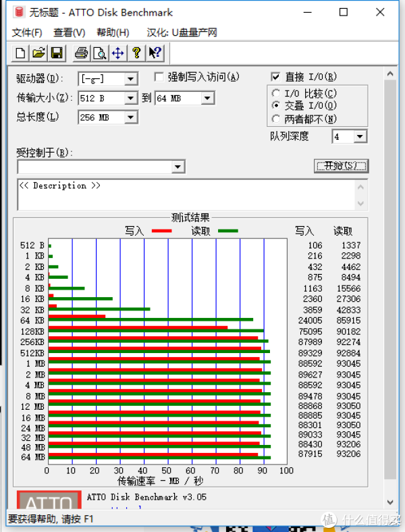Screen dimensions: 405x532
Task: Open a saved benchmark with folder icon
Action: 38,53
